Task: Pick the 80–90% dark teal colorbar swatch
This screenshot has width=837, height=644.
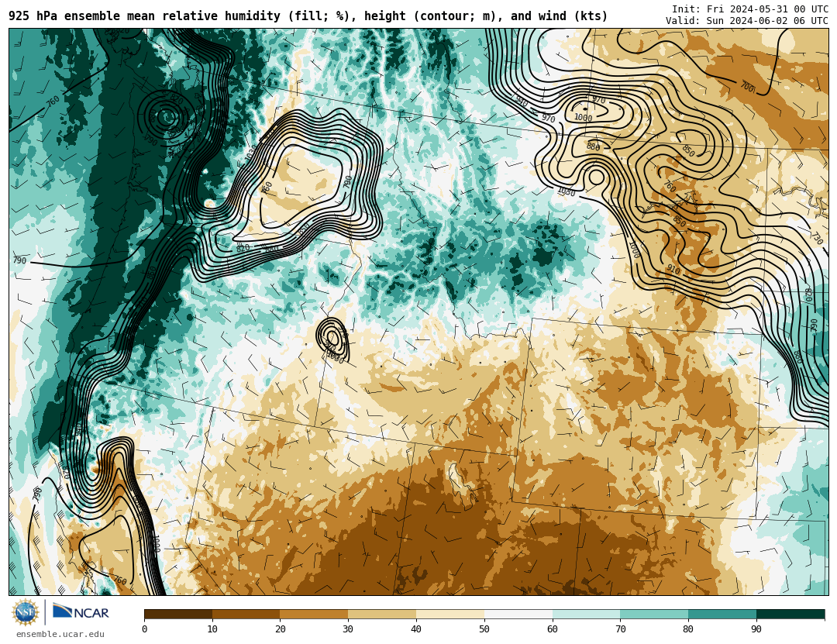Action: (x=722, y=614)
